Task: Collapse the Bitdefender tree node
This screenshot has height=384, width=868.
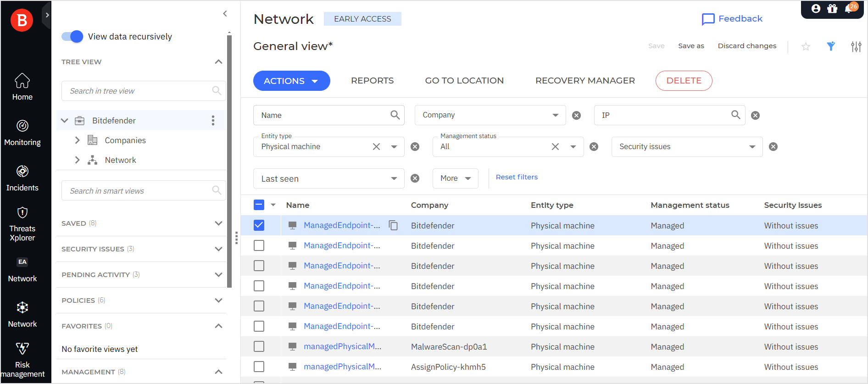Action: pos(65,120)
